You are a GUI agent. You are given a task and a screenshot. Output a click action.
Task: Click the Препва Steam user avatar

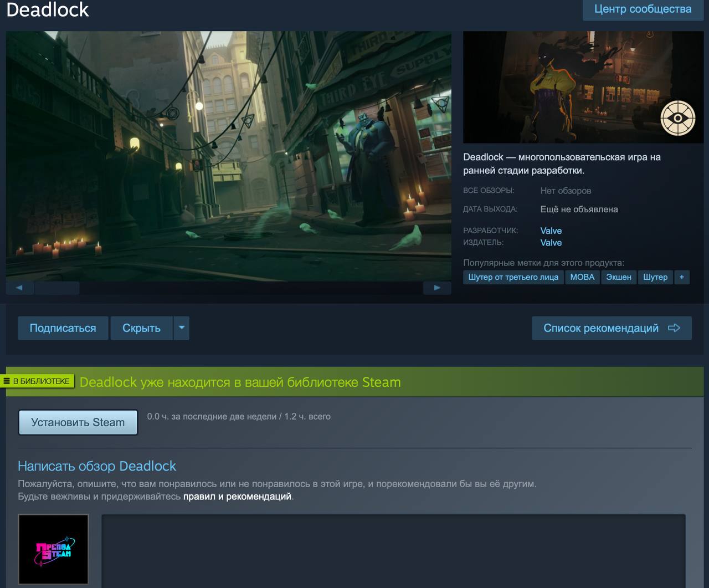click(53, 549)
